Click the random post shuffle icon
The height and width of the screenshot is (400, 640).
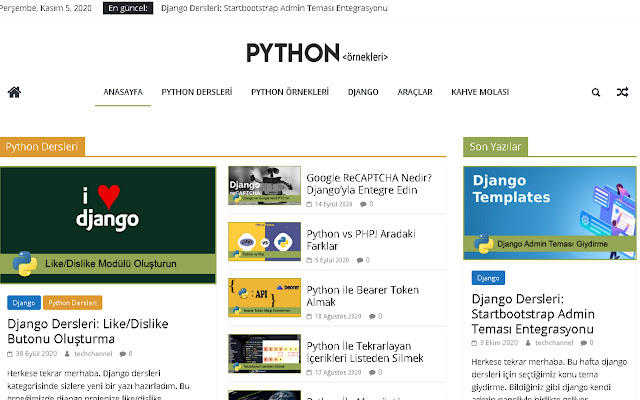click(622, 92)
